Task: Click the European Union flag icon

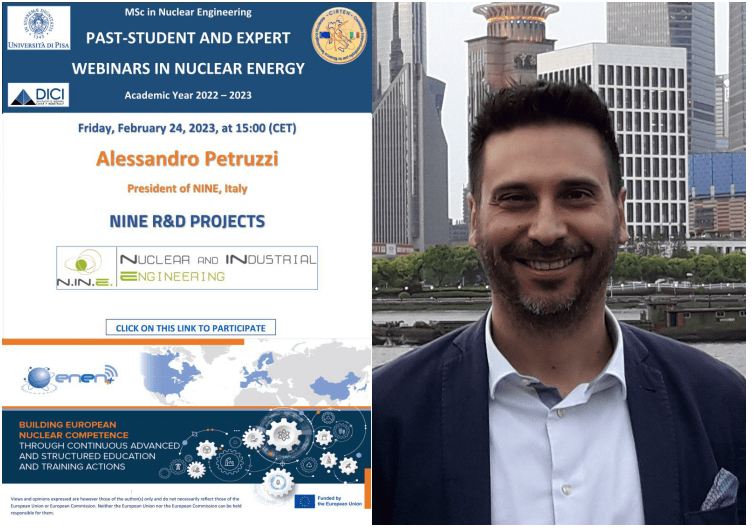Action: point(305,501)
